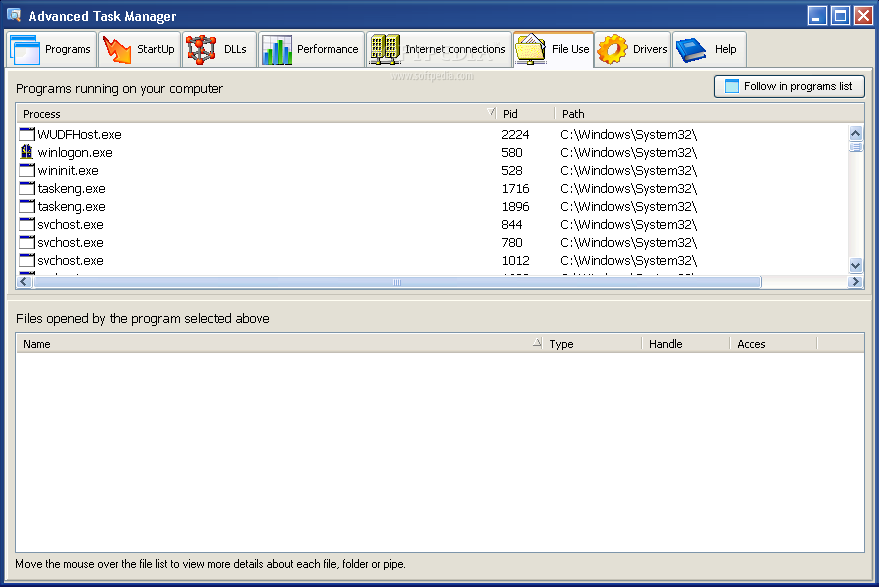Click Pid value 1012
The width and height of the screenshot is (879, 587).
click(x=515, y=260)
